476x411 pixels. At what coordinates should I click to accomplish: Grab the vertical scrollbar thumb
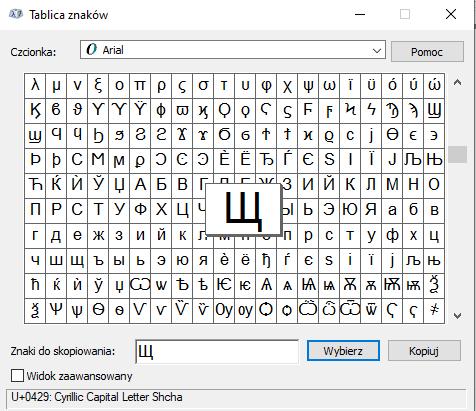pos(457,154)
